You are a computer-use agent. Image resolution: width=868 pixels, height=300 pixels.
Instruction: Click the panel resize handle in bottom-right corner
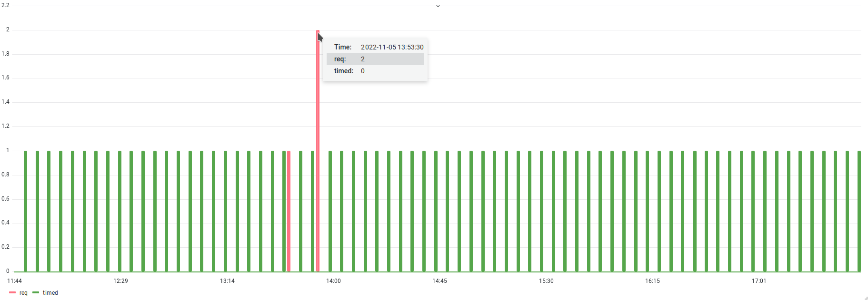(x=865, y=298)
